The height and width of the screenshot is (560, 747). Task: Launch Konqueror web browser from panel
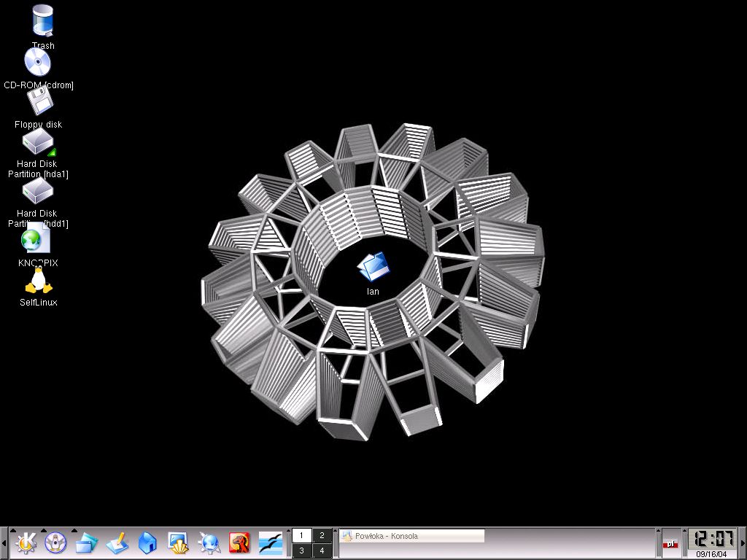pyautogui.click(x=209, y=542)
